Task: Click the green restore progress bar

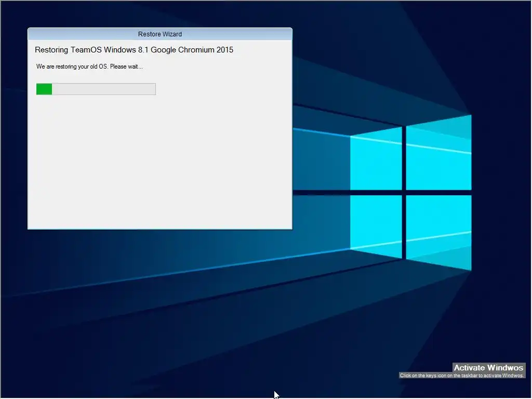Action: click(96, 89)
